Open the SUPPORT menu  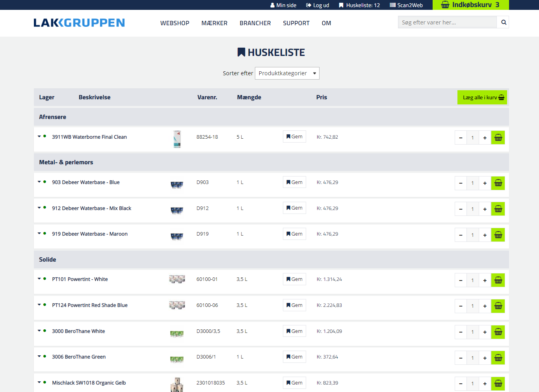pos(296,23)
